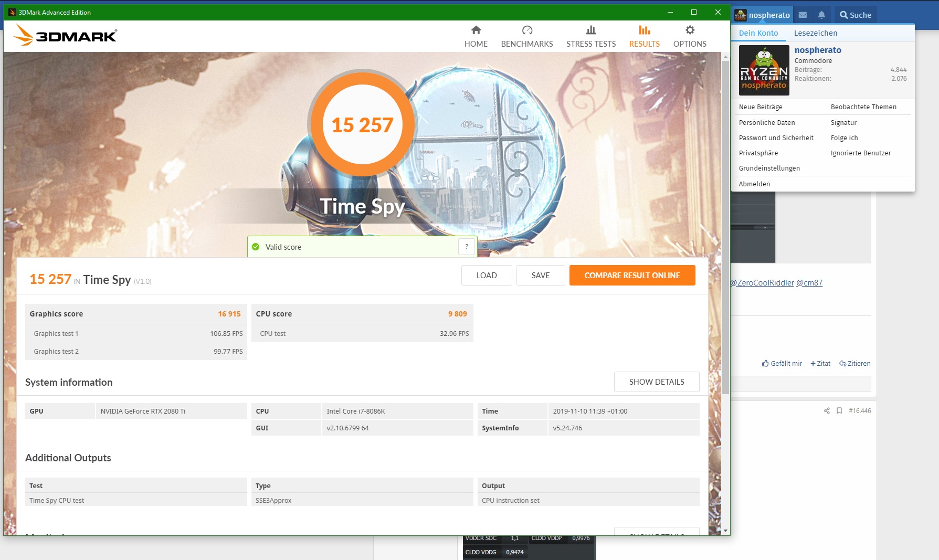Click the SSE3Approx type value
The image size is (939, 560).
tap(273, 500)
